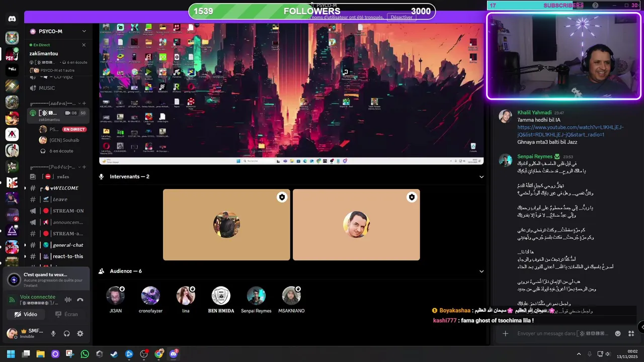This screenshot has width=644, height=362.
Task: Open the Leave channel
Action: (57, 199)
